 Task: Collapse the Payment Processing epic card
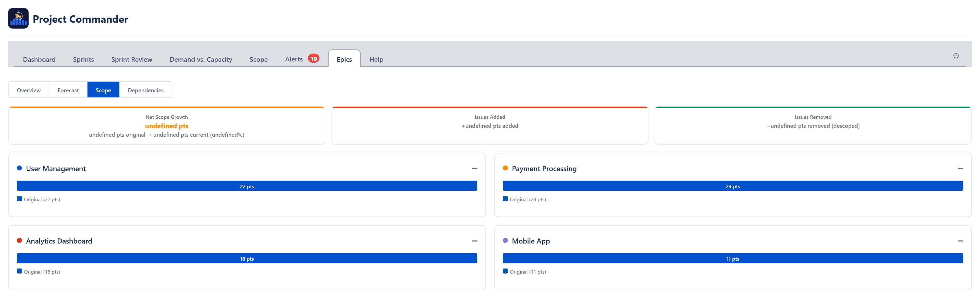click(x=960, y=168)
